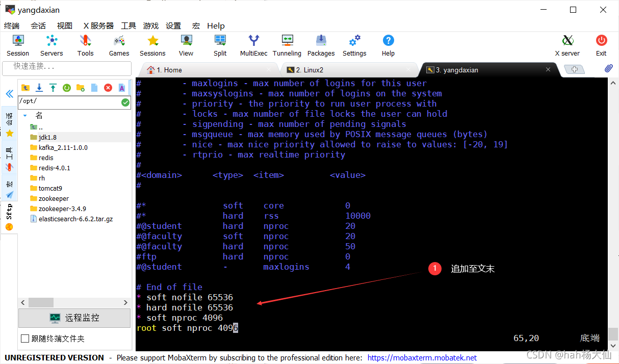Open the 宏 menu
The height and width of the screenshot is (364, 619).
(x=196, y=25)
